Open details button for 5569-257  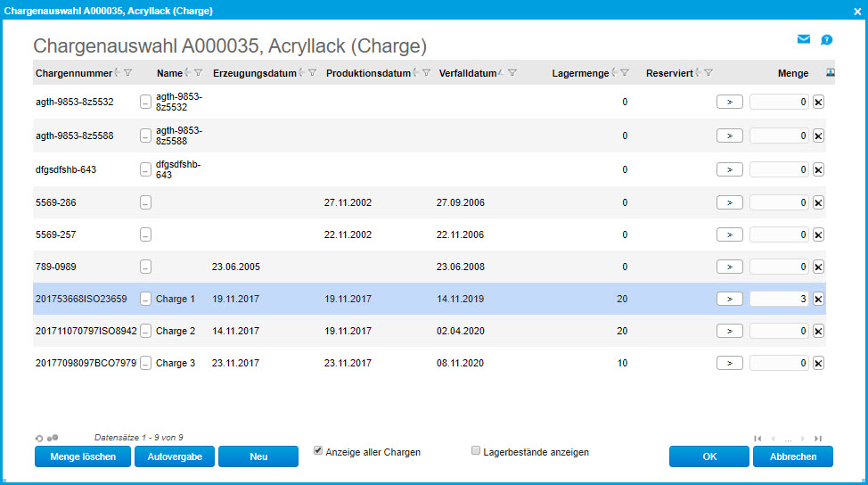click(x=145, y=234)
